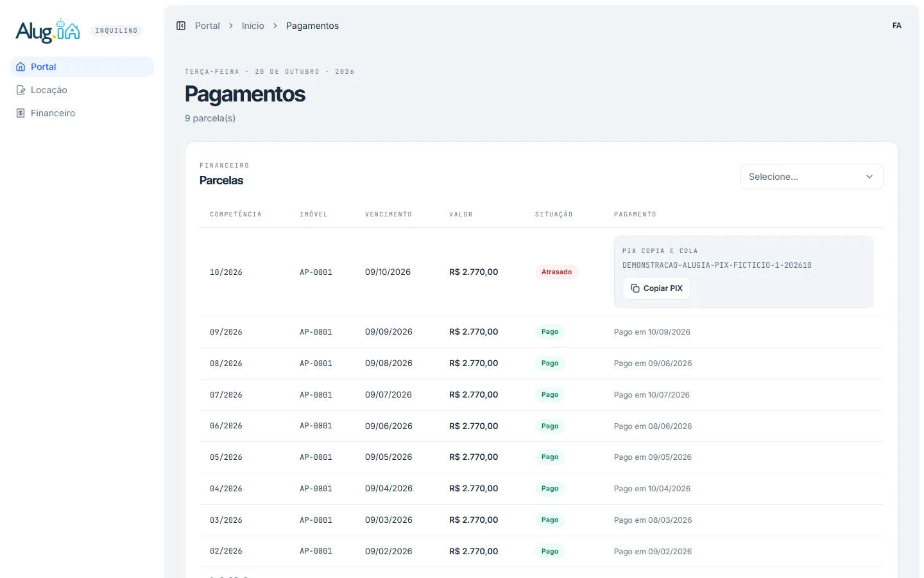Viewport: 924px width, 578px height.
Task: Go to Portal breadcrumb link
Action: click(207, 26)
